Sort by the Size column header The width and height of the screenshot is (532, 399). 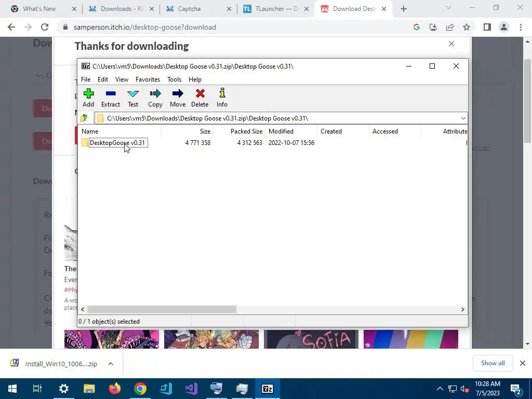187,131
